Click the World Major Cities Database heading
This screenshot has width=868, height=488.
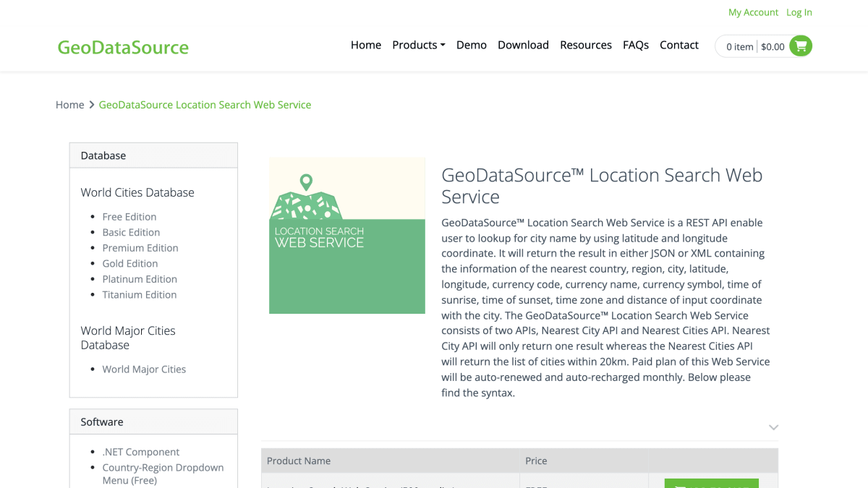click(x=128, y=338)
